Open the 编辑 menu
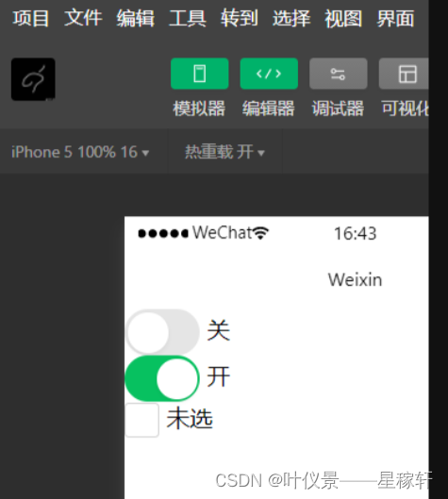This screenshot has width=448, height=499. point(135,18)
